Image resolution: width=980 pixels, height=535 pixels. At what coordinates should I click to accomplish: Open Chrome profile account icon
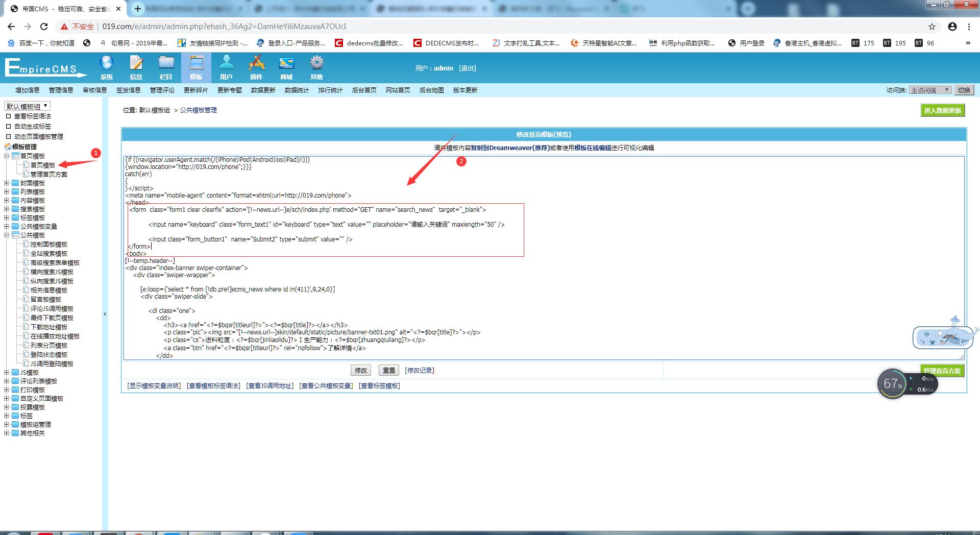point(952,27)
